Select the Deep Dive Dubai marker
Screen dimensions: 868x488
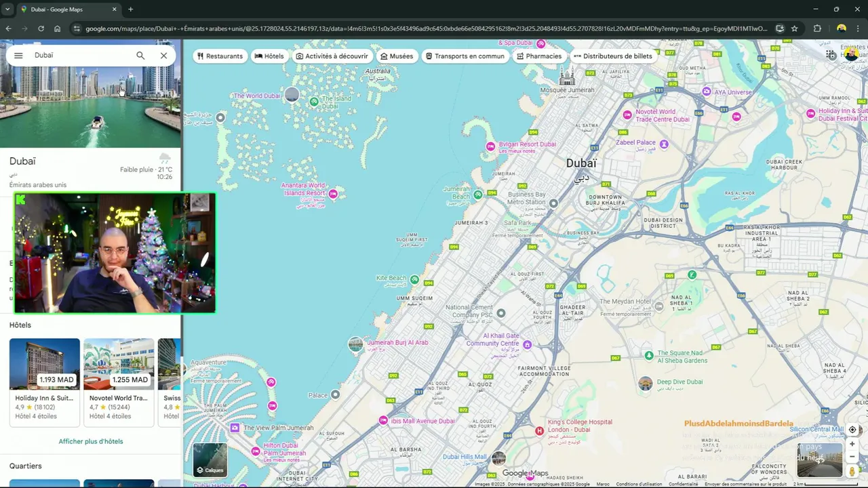646,384
